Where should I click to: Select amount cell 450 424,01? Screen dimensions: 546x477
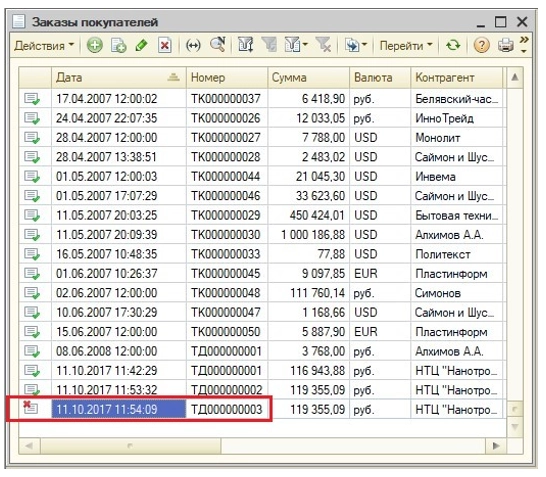(x=309, y=215)
